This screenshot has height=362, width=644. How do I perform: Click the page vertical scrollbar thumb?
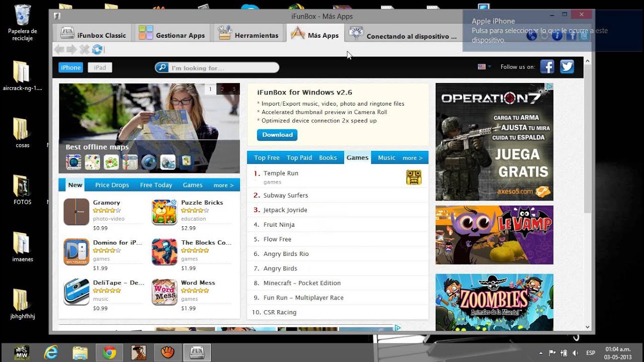click(x=587, y=138)
